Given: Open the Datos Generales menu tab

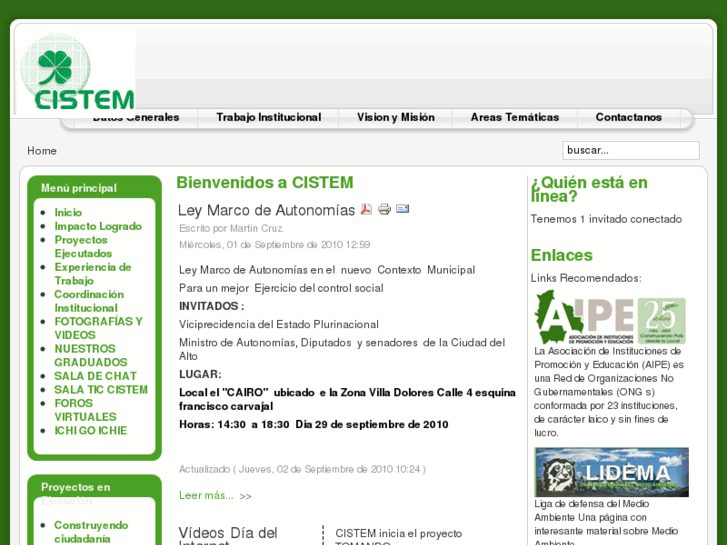Looking at the screenshot, I should coord(136,118).
